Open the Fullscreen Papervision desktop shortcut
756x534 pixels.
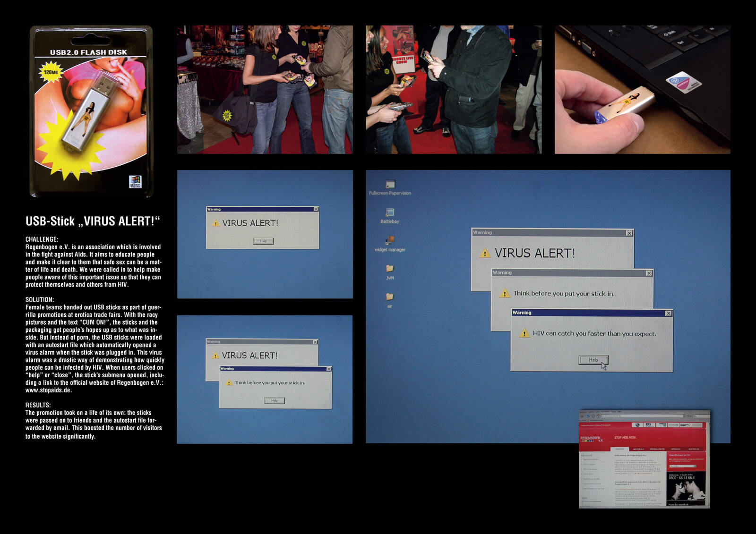(390, 185)
